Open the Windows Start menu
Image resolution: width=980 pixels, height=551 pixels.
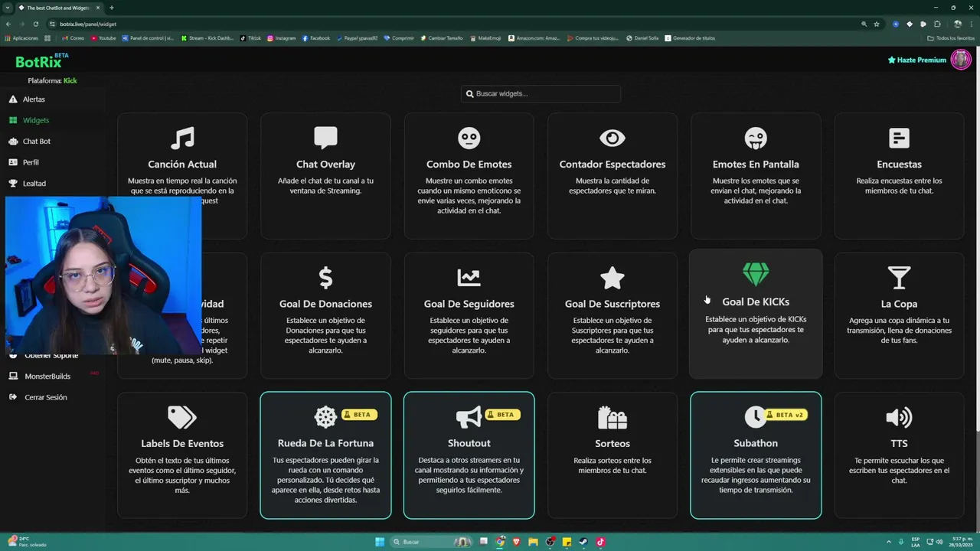coord(380,542)
